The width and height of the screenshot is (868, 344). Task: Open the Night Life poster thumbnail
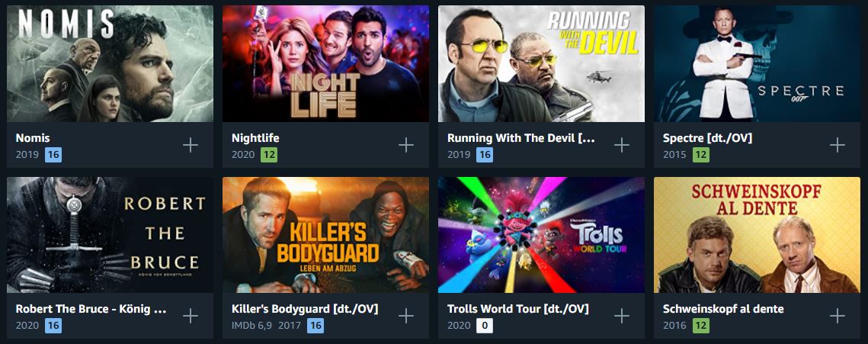(325, 64)
